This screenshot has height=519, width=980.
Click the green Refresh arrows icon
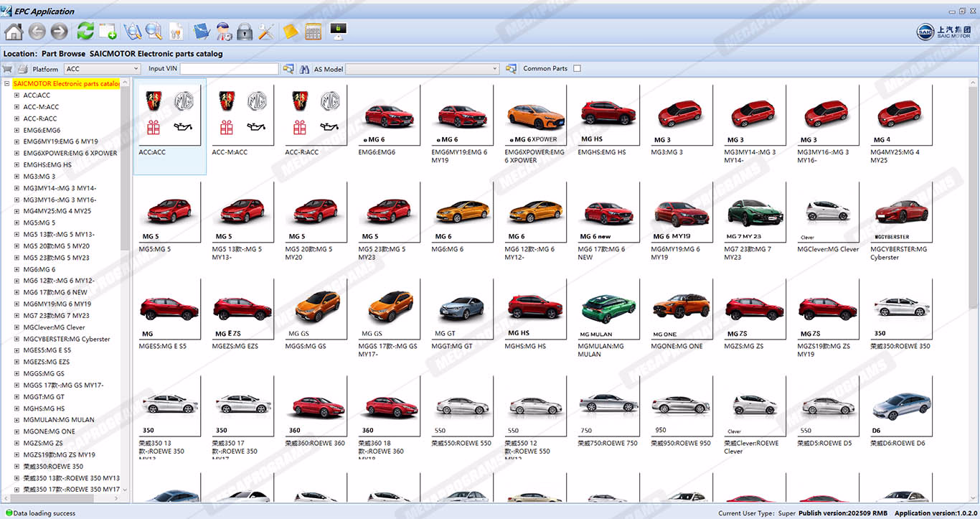(85, 32)
